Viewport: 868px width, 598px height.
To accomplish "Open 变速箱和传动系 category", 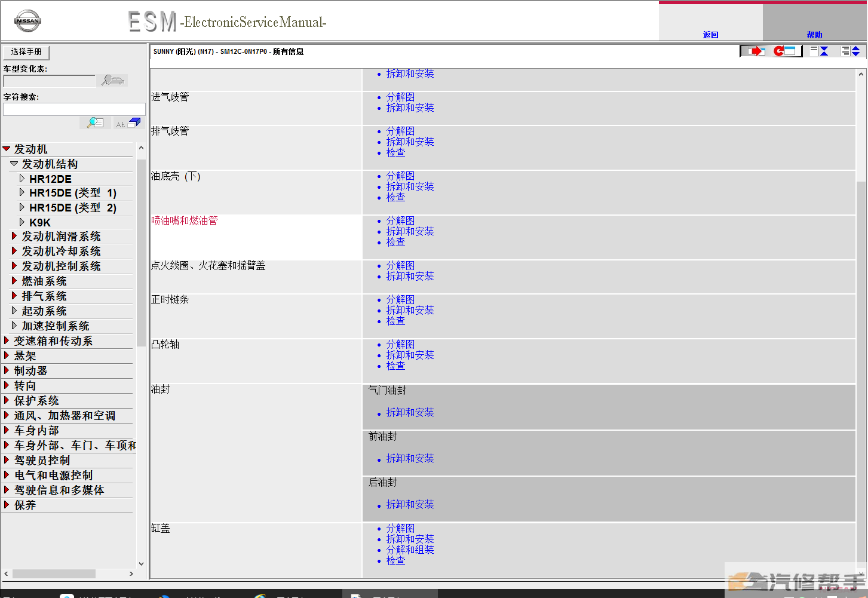I will coord(53,341).
